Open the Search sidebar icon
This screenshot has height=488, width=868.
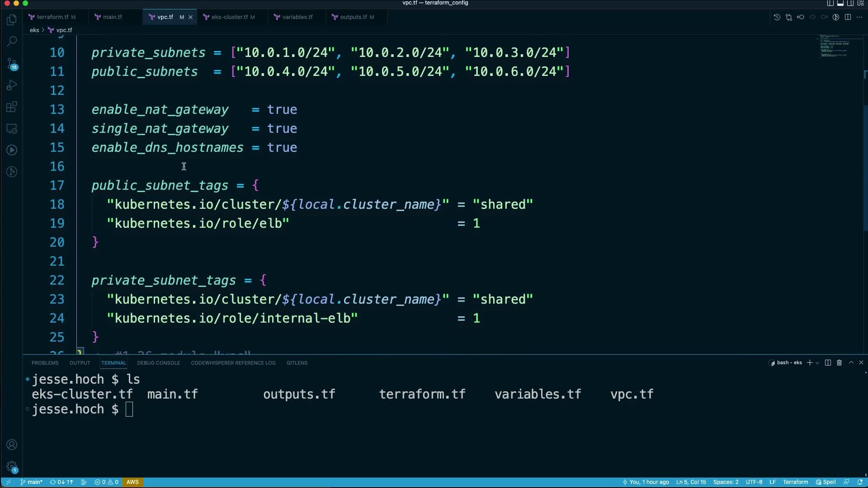[12, 41]
